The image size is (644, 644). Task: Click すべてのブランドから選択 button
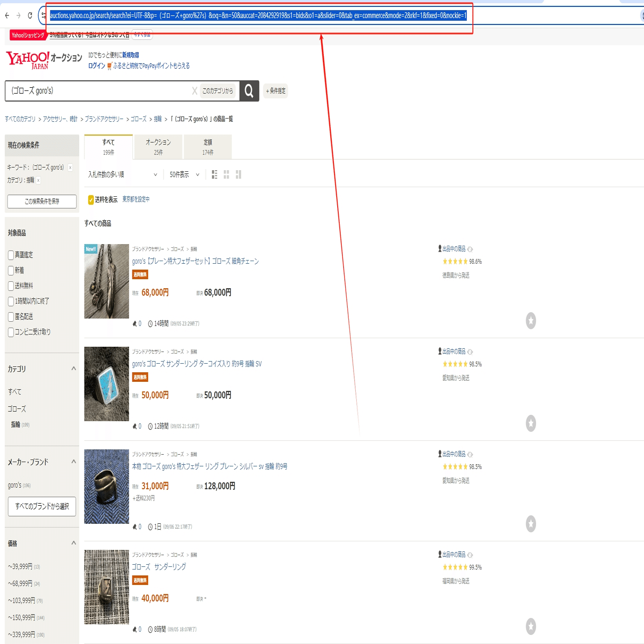pos(42,506)
